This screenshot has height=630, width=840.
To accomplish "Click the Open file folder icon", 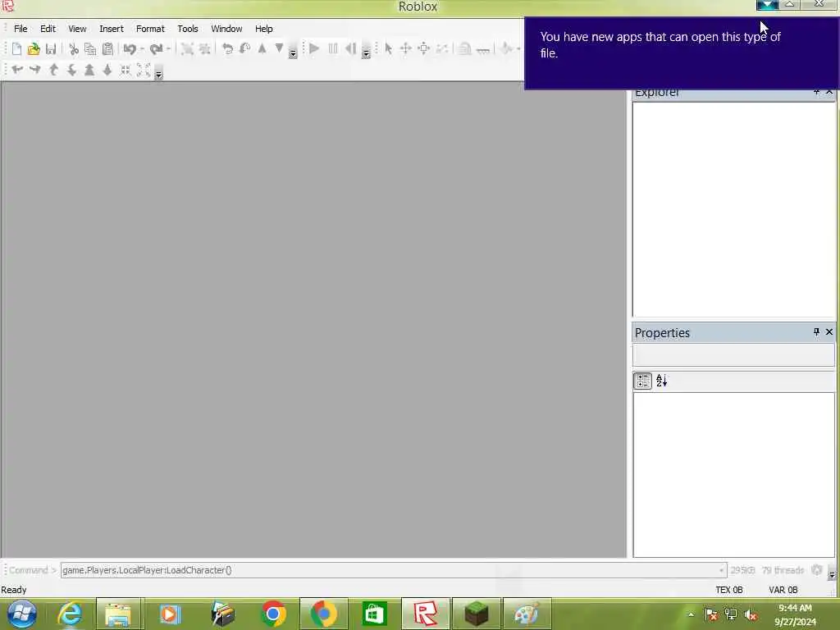I will coord(34,49).
